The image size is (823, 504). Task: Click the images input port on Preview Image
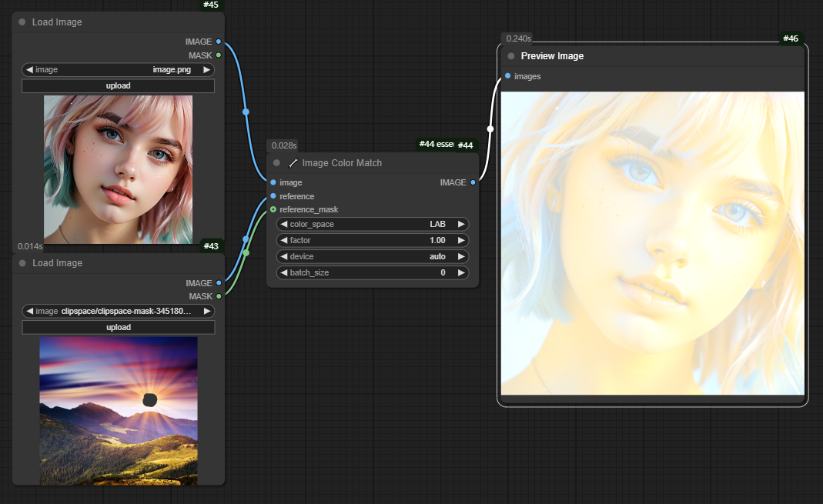coord(508,76)
